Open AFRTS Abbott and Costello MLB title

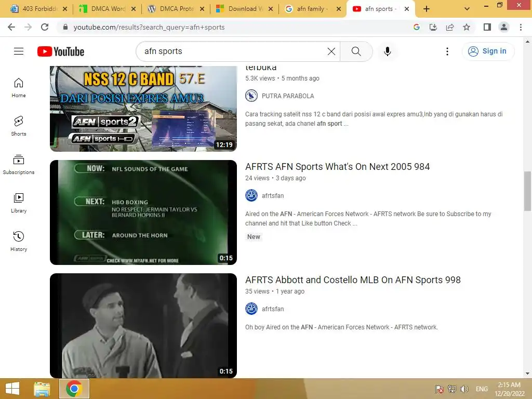coord(353,280)
